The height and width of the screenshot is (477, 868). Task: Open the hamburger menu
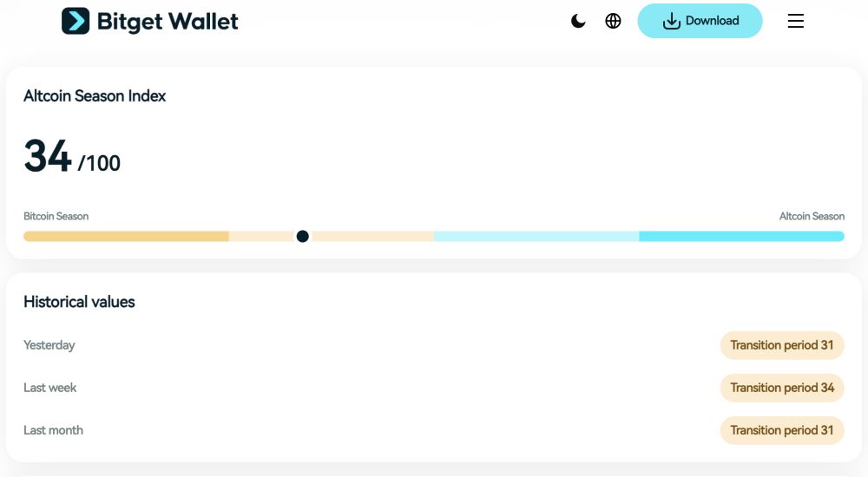pos(795,21)
